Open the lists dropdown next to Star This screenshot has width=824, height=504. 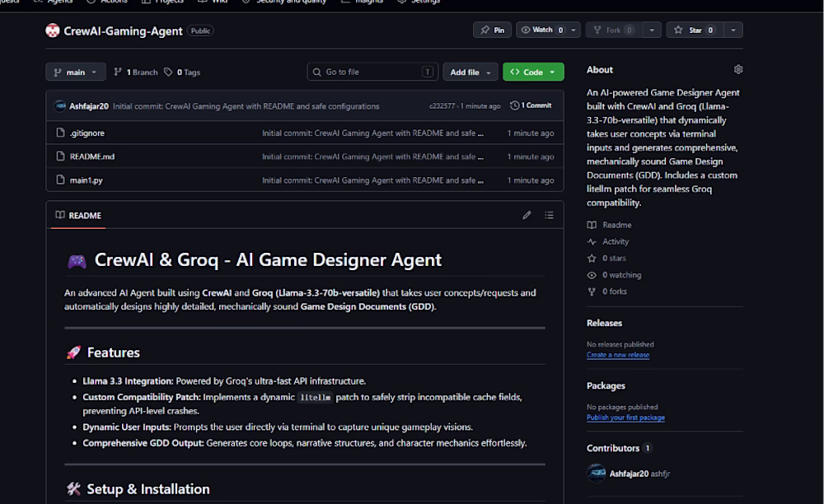tap(733, 30)
